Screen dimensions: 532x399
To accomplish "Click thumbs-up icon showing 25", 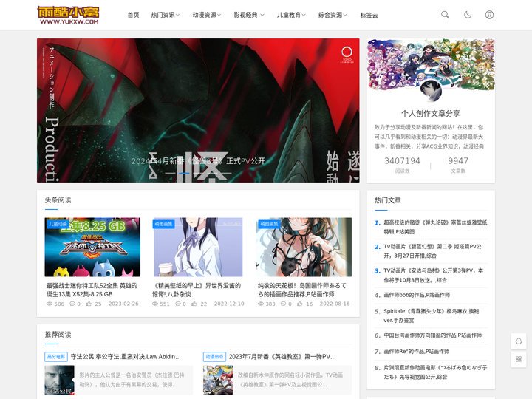I will coord(89,304).
